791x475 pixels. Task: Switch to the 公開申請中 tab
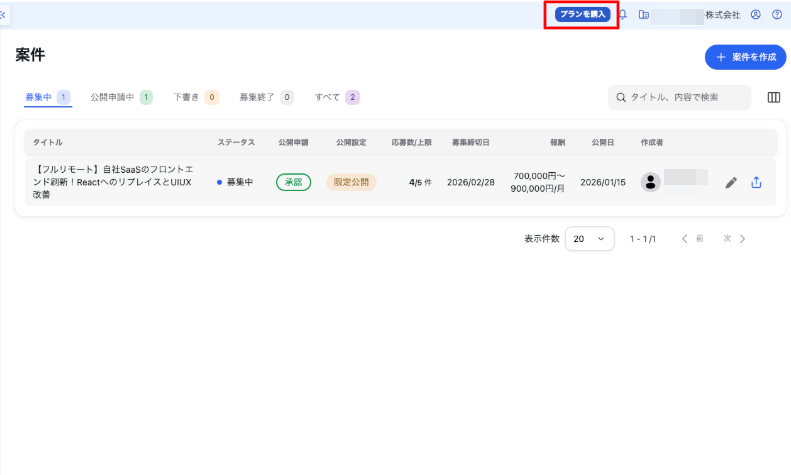click(x=121, y=97)
